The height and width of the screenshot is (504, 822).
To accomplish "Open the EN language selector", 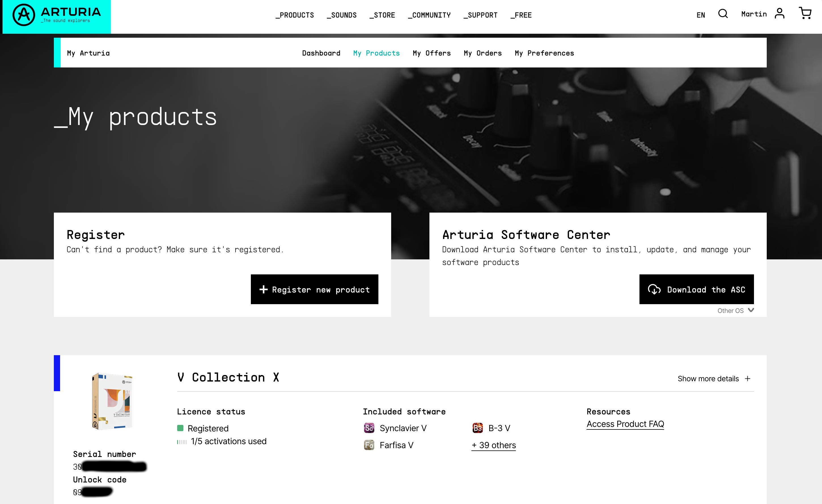I will pyautogui.click(x=701, y=15).
